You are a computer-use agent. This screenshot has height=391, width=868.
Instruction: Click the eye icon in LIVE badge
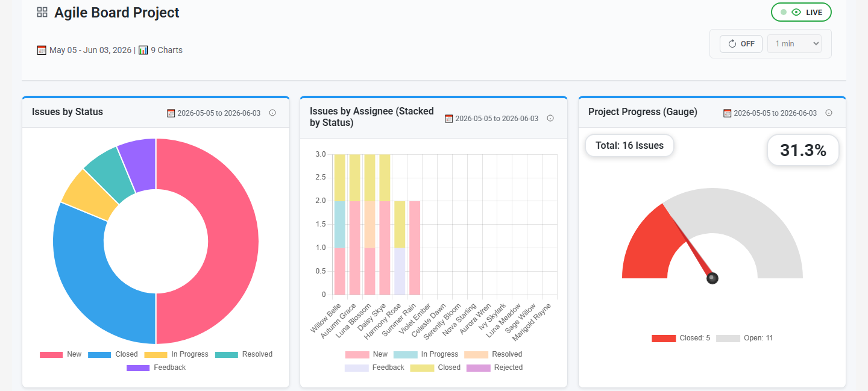[x=796, y=12]
